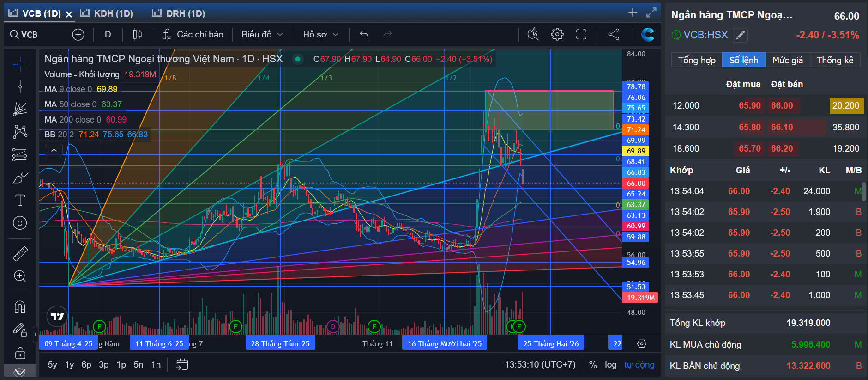Open the Tổng hợp tab
The width and height of the screenshot is (868, 380).
click(x=697, y=60)
